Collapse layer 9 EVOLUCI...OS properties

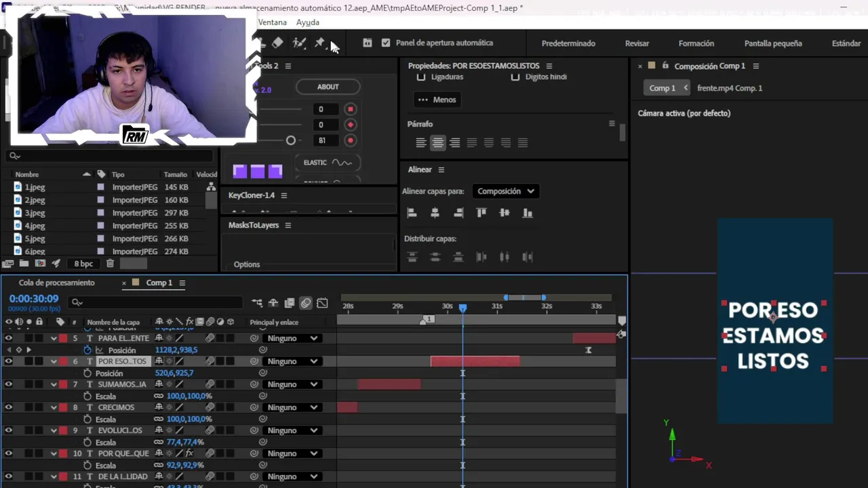[54, 430]
